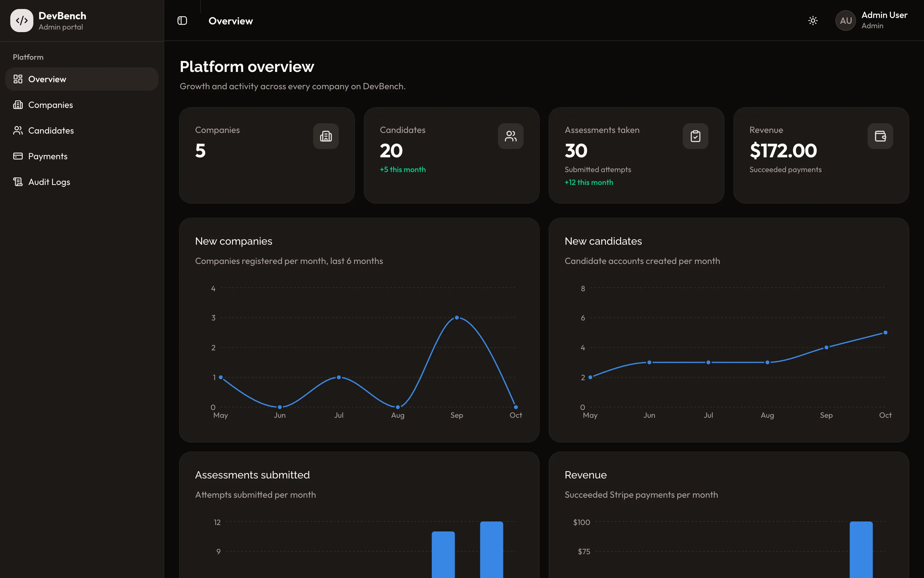Click the Companies building icon in sidebar
Image resolution: width=924 pixels, height=578 pixels.
(x=18, y=105)
